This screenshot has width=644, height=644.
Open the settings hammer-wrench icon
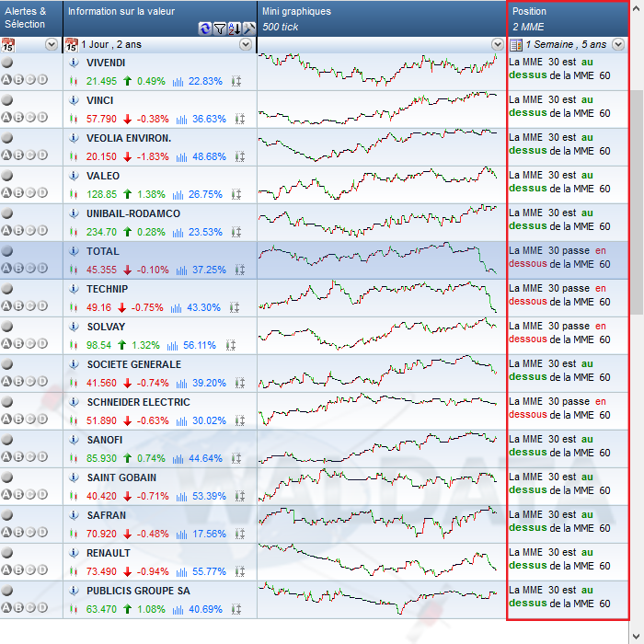tap(248, 29)
